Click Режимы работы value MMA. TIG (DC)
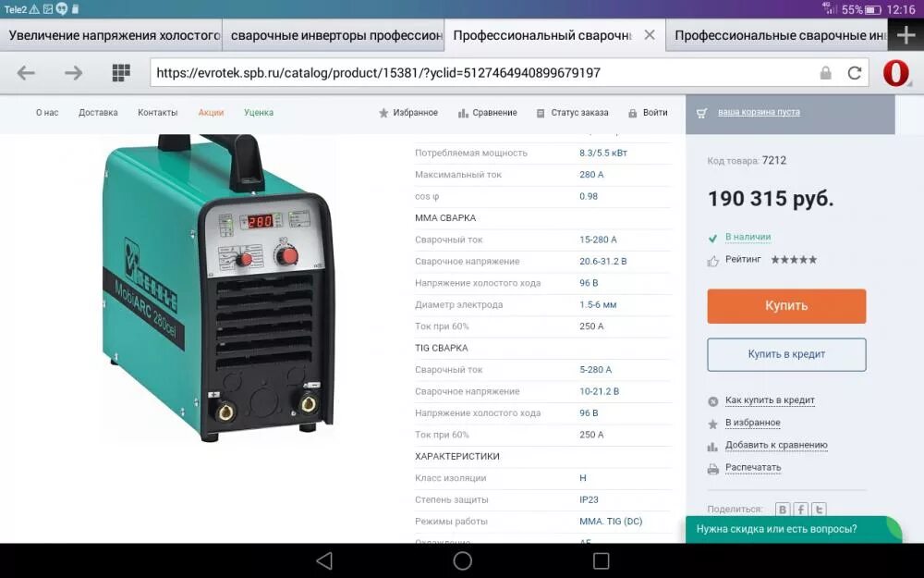This screenshot has height=578, width=924. [611, 522]
